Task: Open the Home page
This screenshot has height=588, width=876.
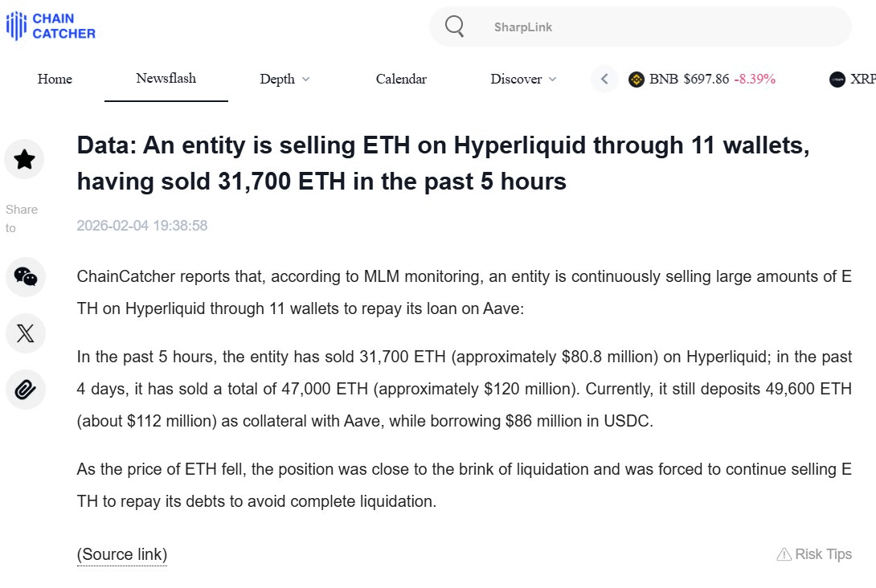Action: pos(55,79)
